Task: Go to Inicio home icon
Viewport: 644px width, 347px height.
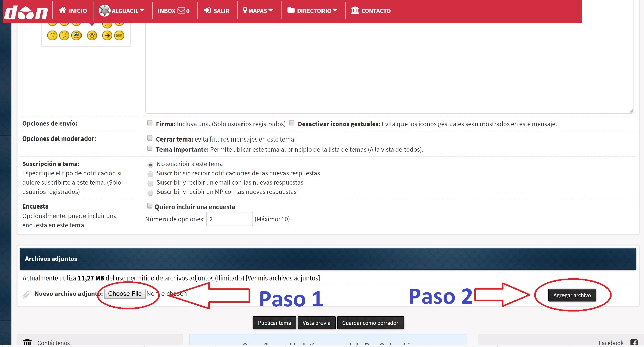Action: point(63,10)
